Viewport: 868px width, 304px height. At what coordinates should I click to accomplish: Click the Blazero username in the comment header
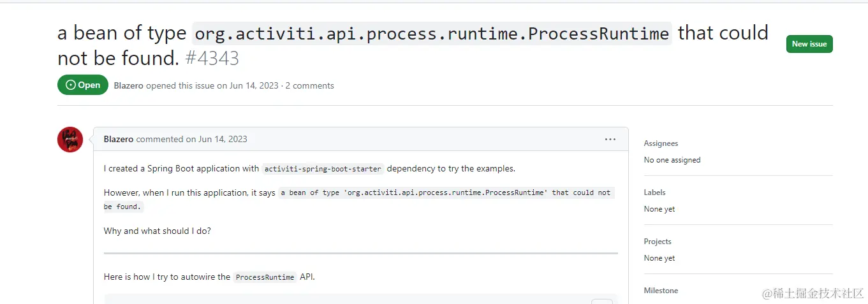119,139
